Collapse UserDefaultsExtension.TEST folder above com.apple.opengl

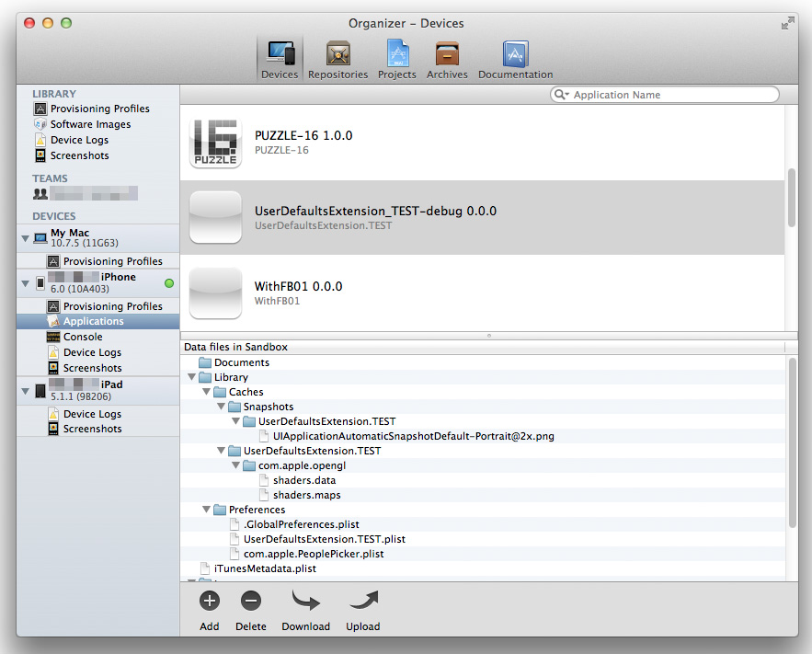(x=221, y=451)
